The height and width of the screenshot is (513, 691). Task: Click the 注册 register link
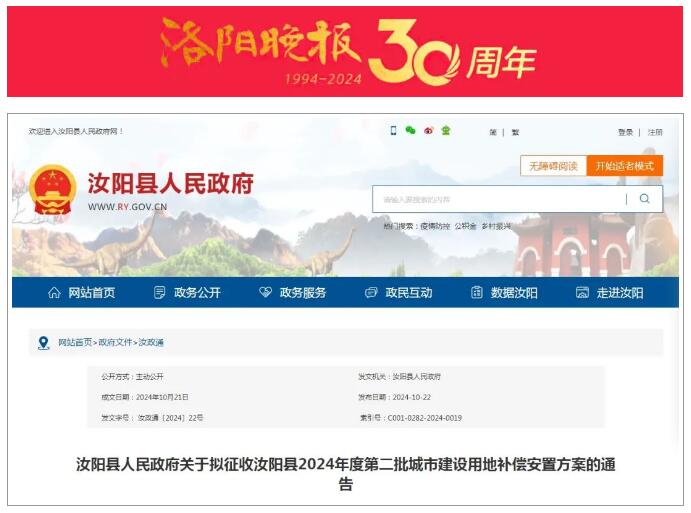654,132
